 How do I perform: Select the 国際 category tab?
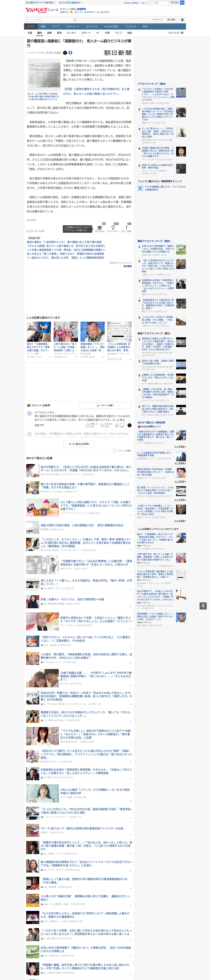(49, 33)
